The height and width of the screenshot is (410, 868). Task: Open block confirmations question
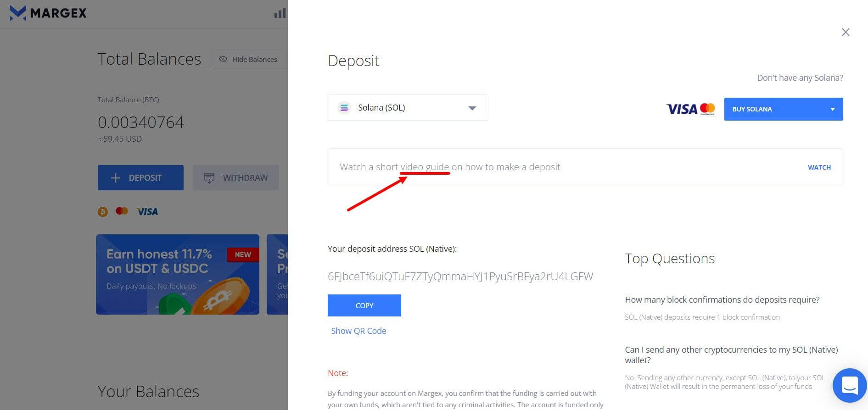coord(722,299)
